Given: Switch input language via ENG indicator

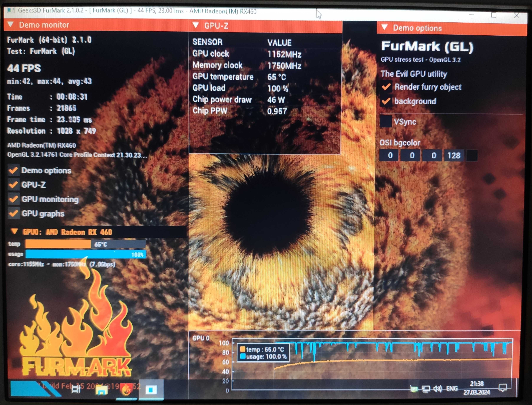Looking at the screenshot, I should (452, 388).
